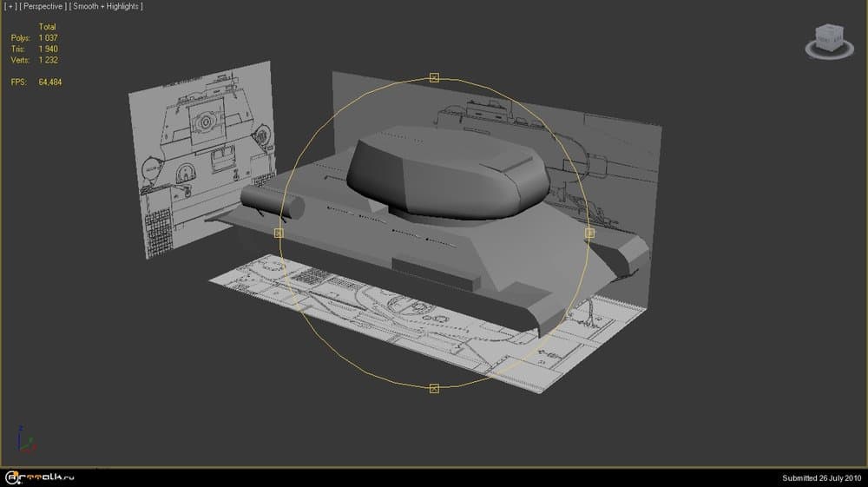The height and width of the screenshot is (487, 868).
Task: Click the top handle of the orbit circle
Action: click(435, 78)
